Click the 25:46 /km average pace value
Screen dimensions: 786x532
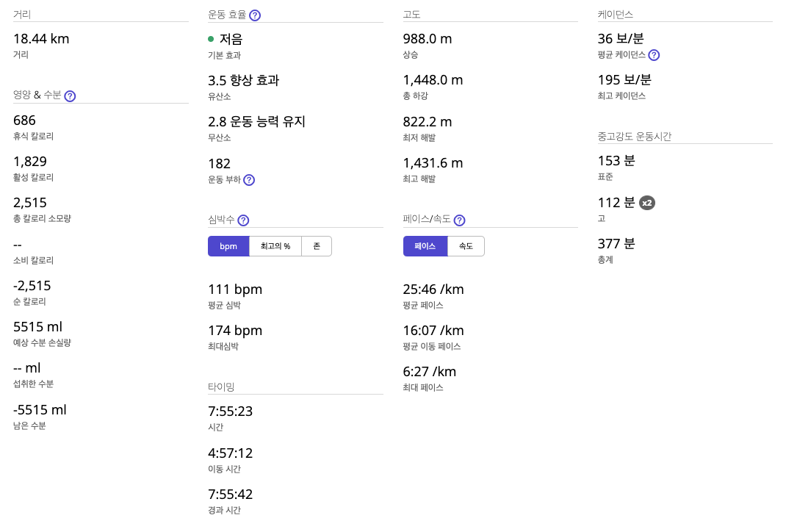click(x=433, y=289)
